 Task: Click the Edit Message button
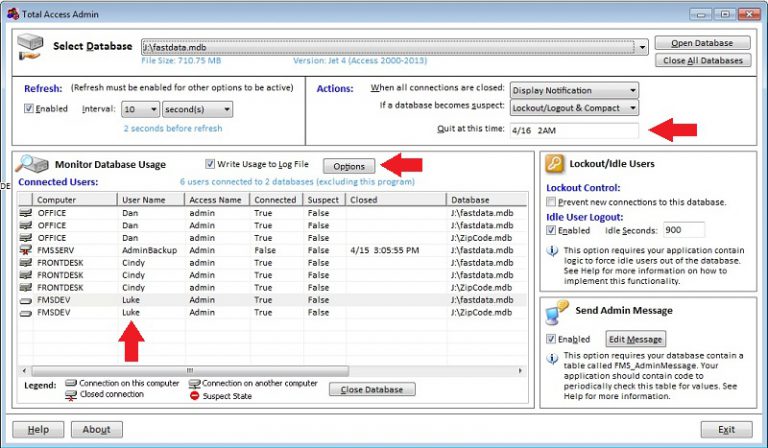click(x=635, y=339)
